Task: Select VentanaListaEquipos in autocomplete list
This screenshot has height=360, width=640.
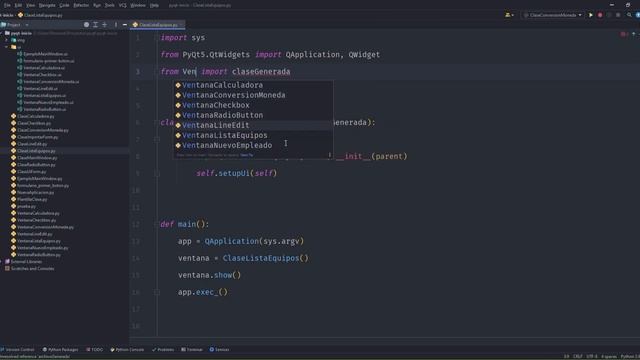Action: click(x=253, y=135)
